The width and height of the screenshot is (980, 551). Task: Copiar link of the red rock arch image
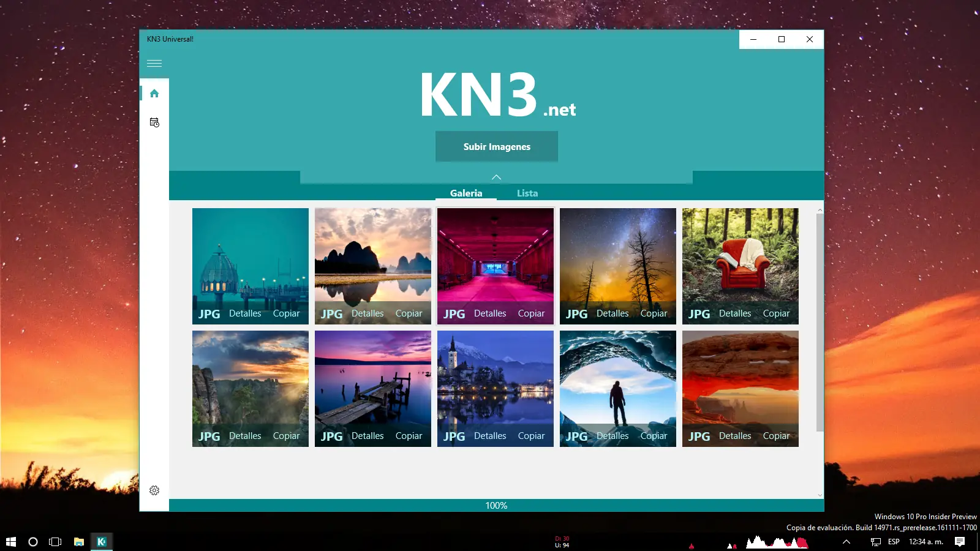[776, 436]
